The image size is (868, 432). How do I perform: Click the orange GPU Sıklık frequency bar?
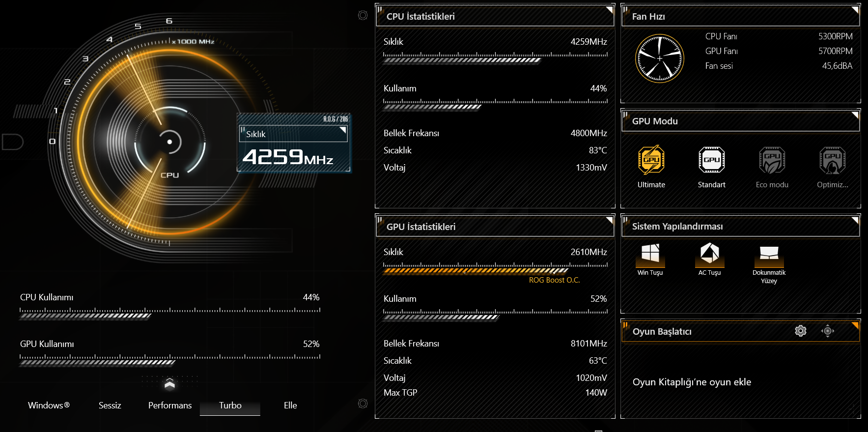[476, 271]
